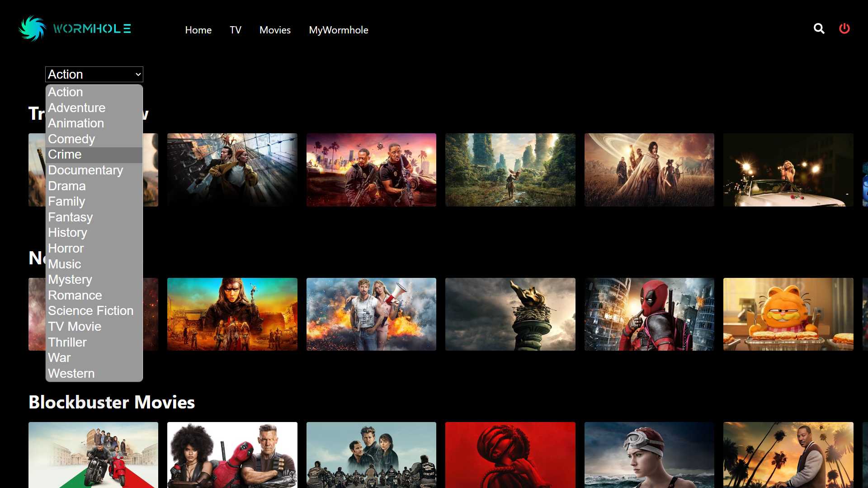Open the two police officers movie thumbnail
Screen dimensions: 868x488
[x=371, y=170]
